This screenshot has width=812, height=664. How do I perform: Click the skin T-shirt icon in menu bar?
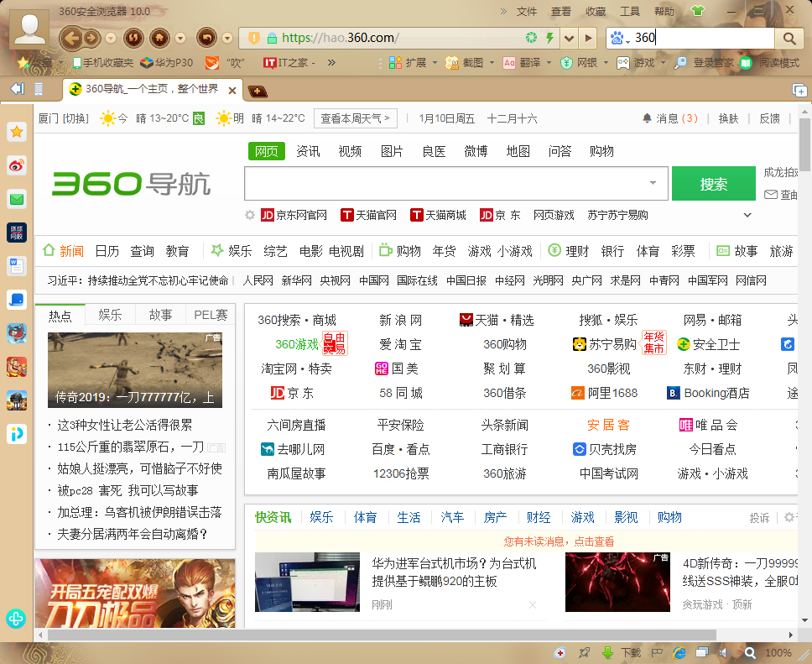coord(698,11)
